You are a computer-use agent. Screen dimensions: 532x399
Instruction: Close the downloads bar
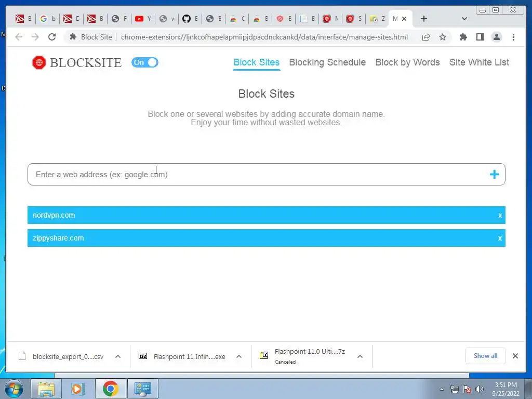[515, 356]
